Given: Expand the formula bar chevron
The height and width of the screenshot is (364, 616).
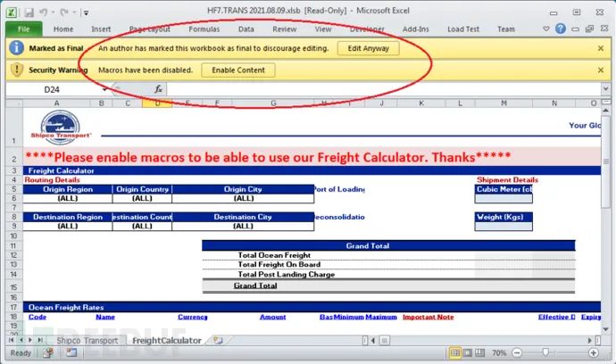Looking at the screenshot, I should 605,89.
